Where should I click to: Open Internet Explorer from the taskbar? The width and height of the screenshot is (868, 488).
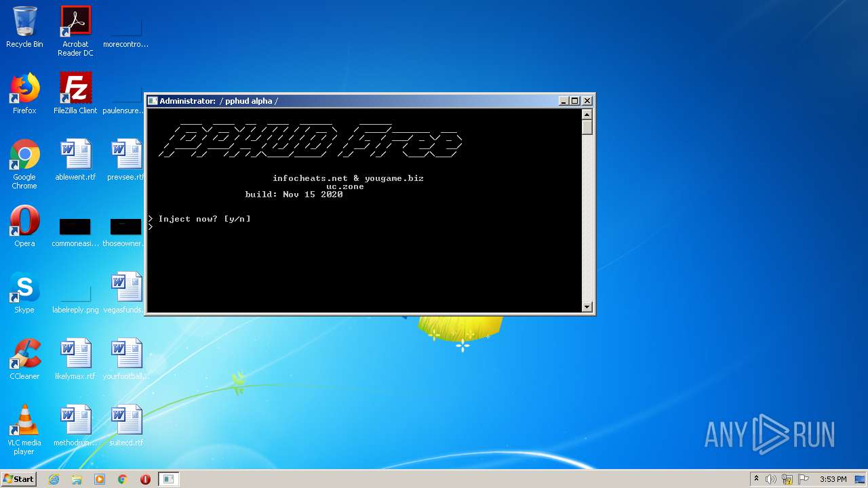pos(54,479)
